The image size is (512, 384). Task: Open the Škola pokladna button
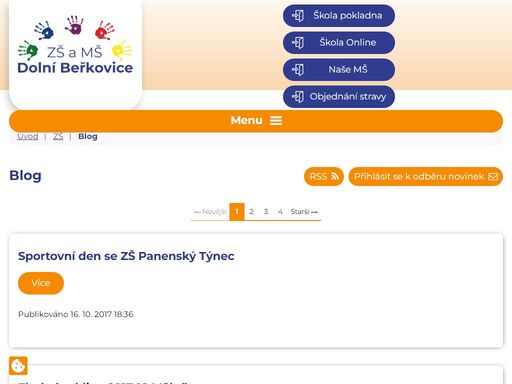click(339, 16)
